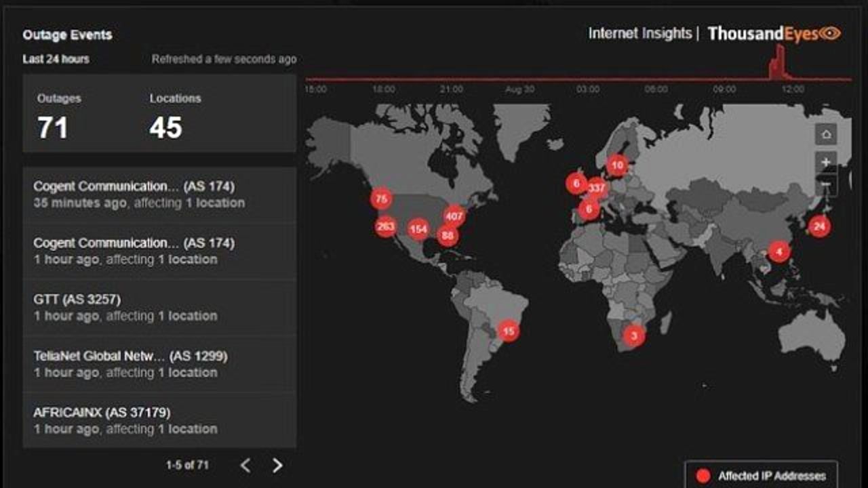Select the 15 marker in Brazil
Image resolution: width=868 pixels, height=488 pixels.
tap(509, 331)
